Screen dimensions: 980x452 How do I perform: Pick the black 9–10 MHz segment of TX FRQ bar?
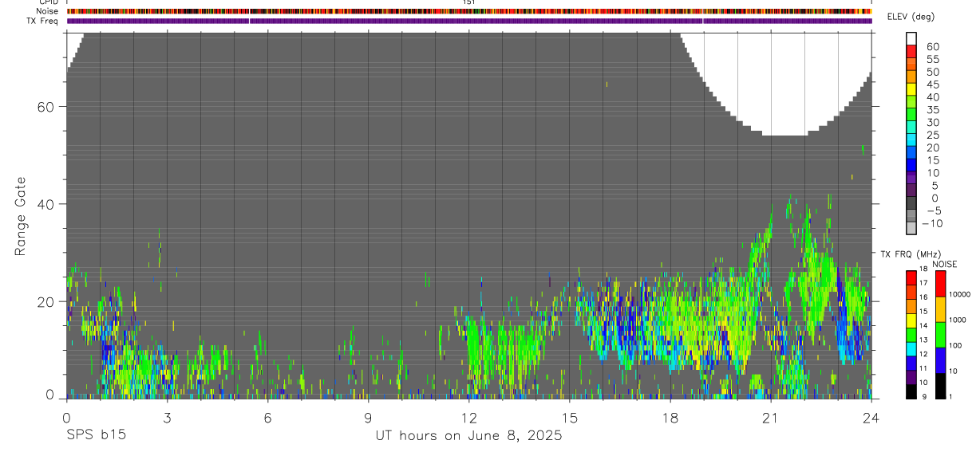[x=911, y=391]
